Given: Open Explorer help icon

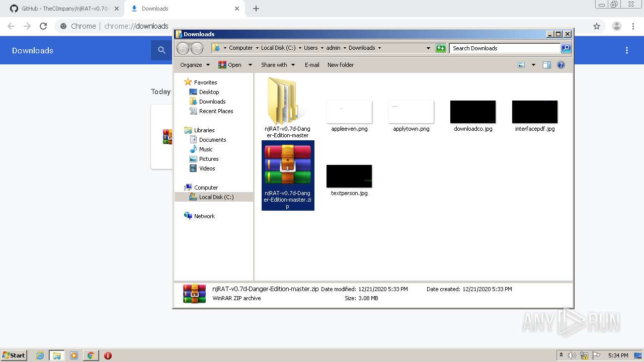Looking at the screenshot, I should [x=561, y=65].
